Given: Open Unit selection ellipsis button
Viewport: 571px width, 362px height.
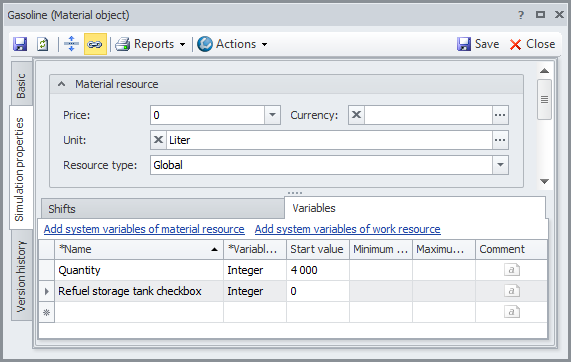Looking at the screenshot, I should [x=500, y=140].
